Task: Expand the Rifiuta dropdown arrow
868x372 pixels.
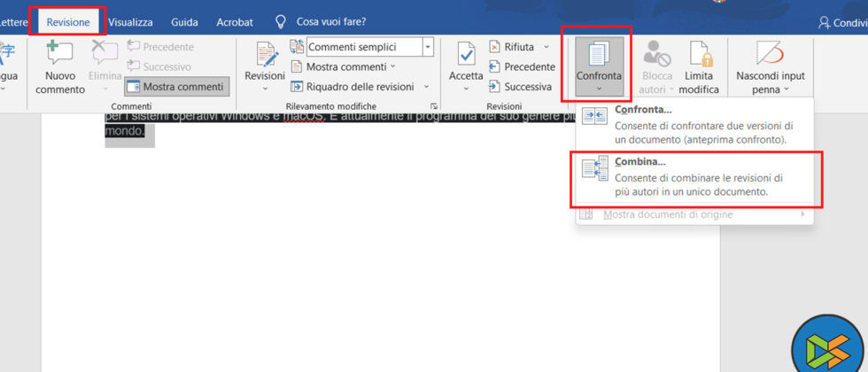Action: 546,47
